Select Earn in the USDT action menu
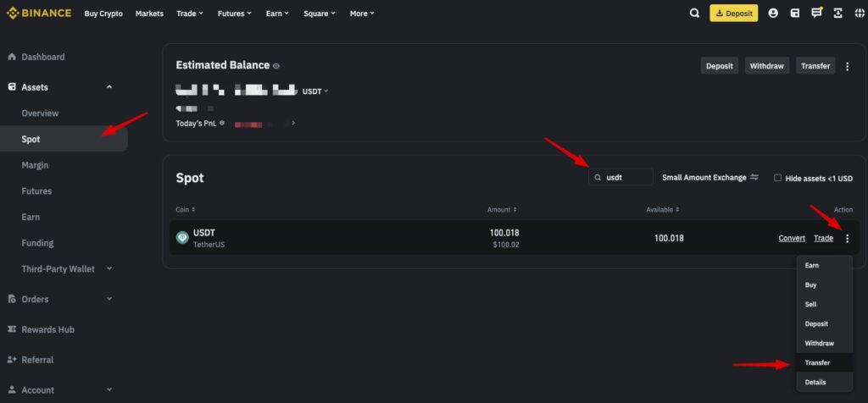The width and height of the screenshot is (868, 403). click(824, 265)
